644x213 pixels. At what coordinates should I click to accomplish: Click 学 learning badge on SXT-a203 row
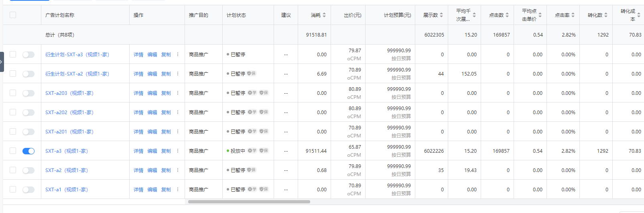point(252,93)
